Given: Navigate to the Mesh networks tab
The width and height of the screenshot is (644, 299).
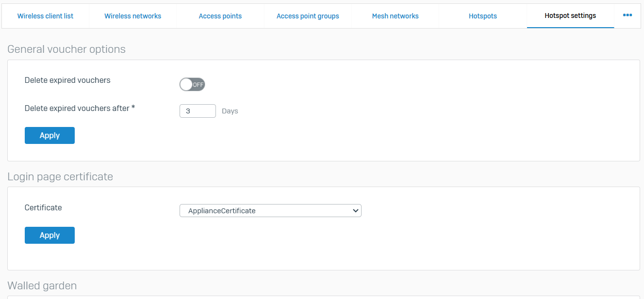Looking at the screenshot, I should click(395, 16).
